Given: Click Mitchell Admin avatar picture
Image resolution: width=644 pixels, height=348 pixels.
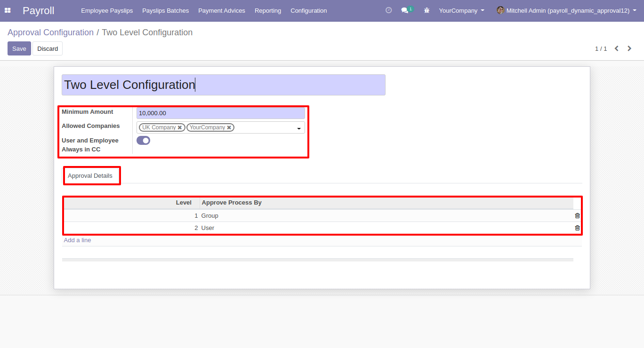Looking at the screenshot, I should point(500,10).
